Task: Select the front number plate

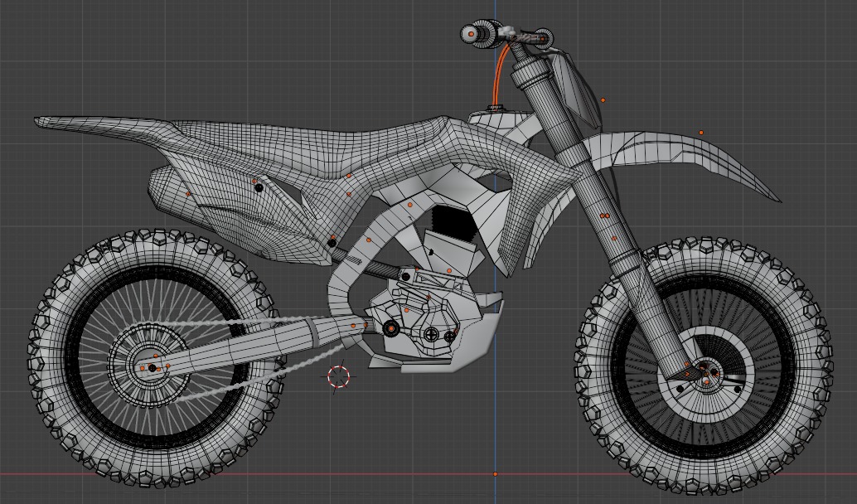Action: (x=575, y=90)
